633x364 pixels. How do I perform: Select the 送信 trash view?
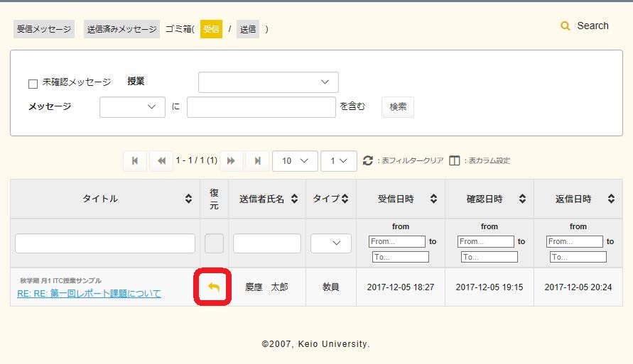coord(248,29)
